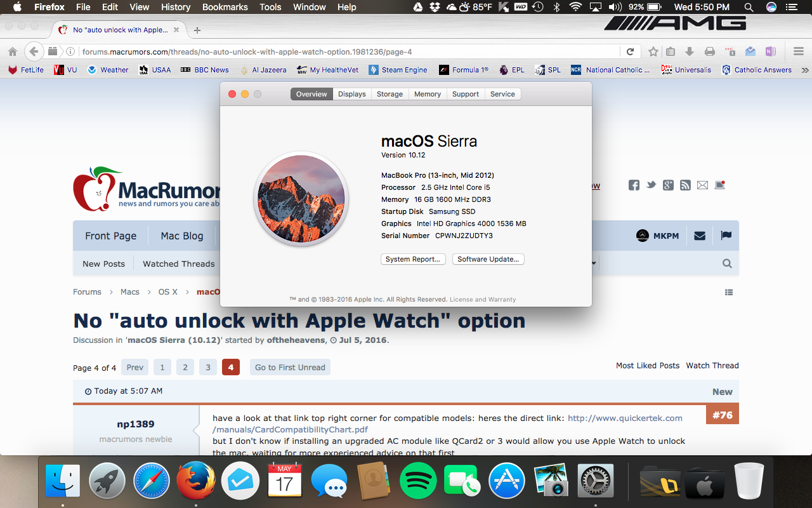Viewport: 812px width, 508px height.
Task: Open the Tools menu
Action: pos(270,7)
